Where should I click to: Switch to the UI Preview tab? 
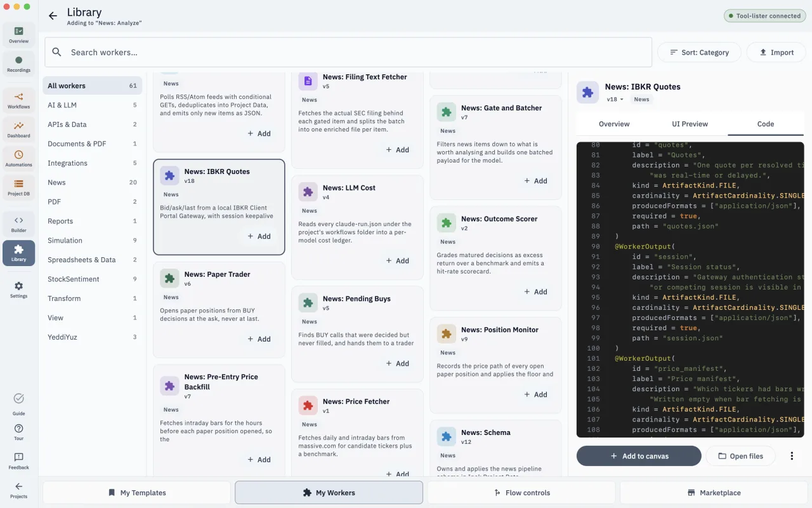(x=690, y=124)
